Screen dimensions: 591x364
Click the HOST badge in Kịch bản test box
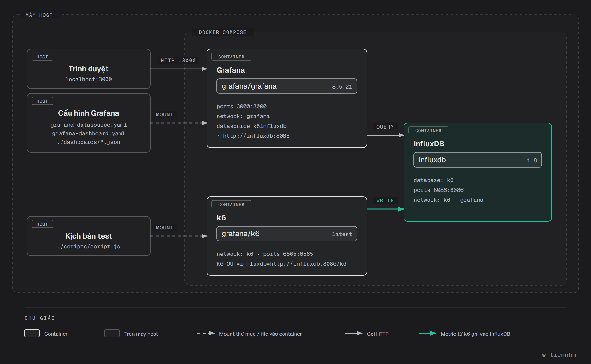pos(42,224)
